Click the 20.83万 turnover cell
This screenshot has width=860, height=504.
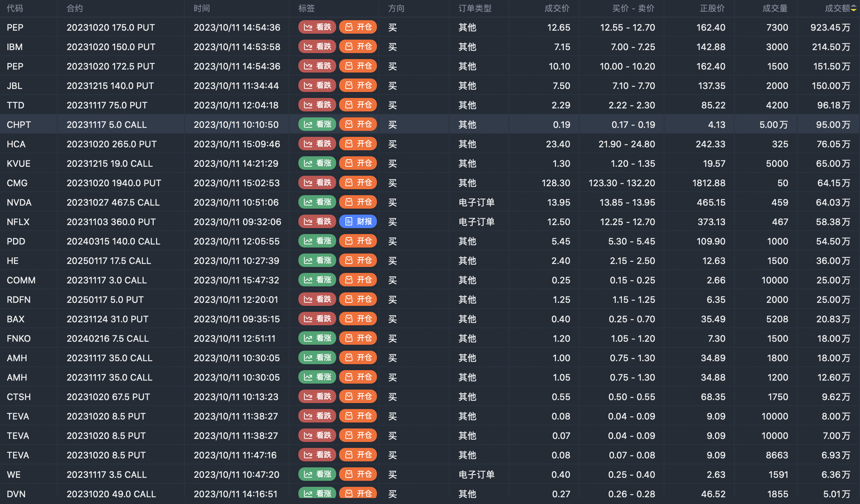(833, 319)
